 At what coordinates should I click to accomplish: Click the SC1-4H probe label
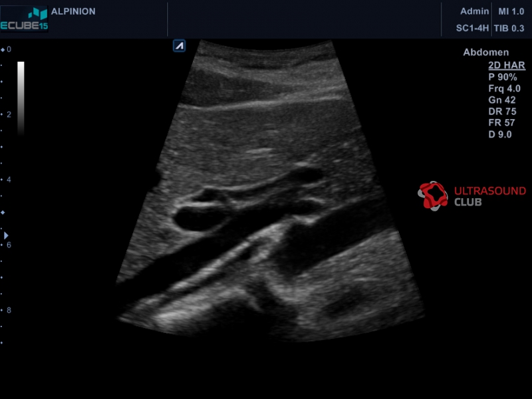(472, 28)
